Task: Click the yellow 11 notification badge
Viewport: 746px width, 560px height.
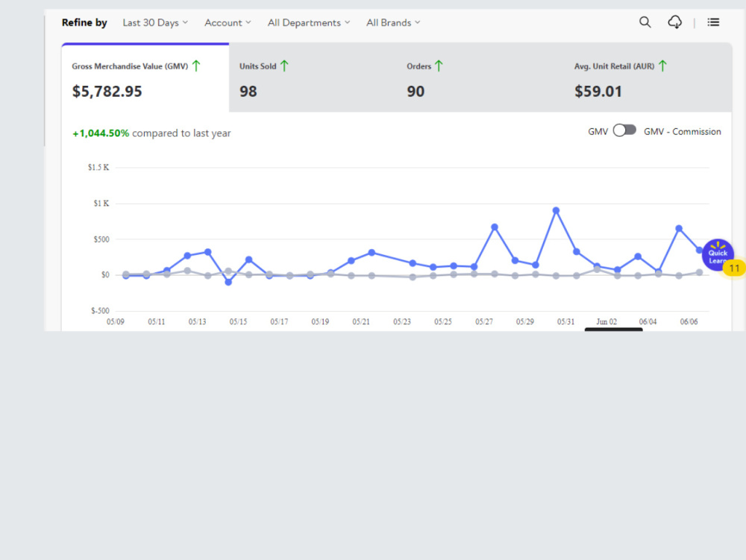Action: click(x=734, y=268)
